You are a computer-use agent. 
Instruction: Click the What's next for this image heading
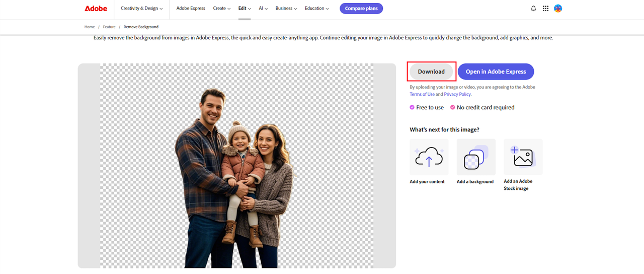tap(444, 129)
